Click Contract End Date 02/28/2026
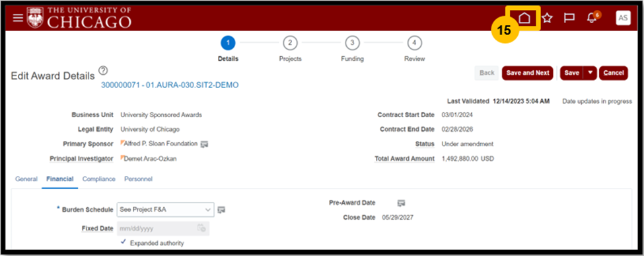Viewport: 644px width, 256px height. pyautogui.click(x=457, y=129)
